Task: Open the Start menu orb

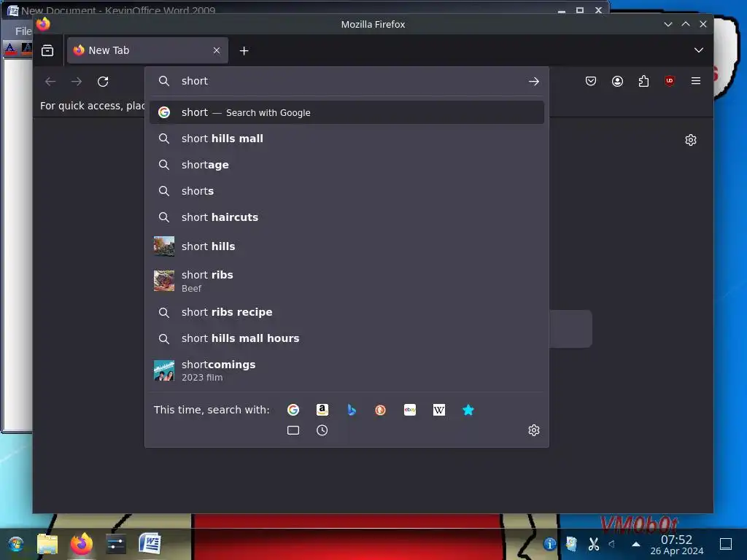Action: point(16,544)
